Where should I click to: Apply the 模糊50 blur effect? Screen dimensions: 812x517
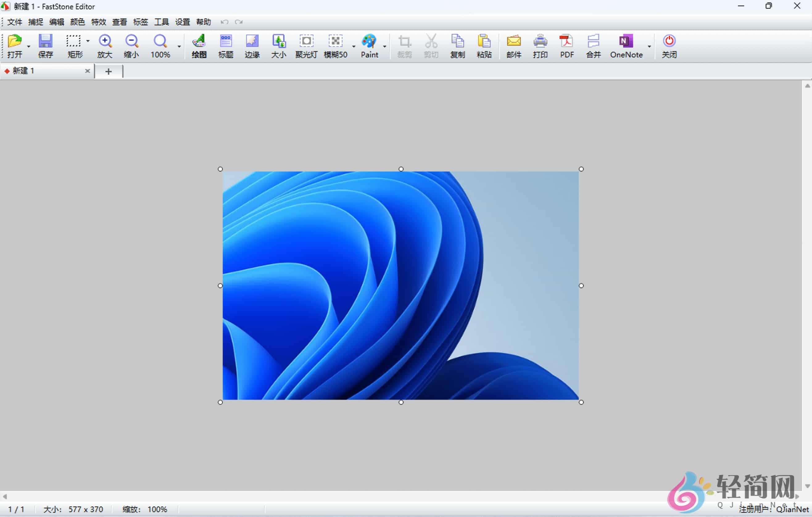pos(336,41)
